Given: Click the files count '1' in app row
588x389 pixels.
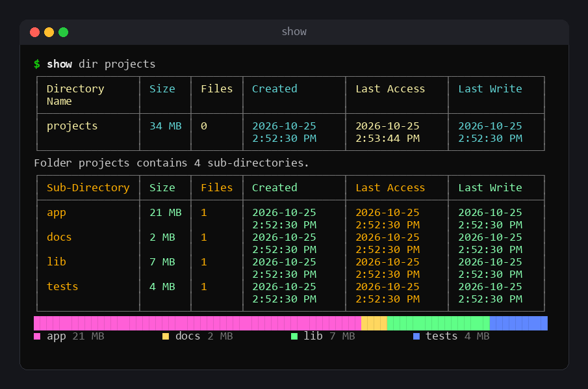Looking at the screenshot, I should click(x=203, y=213).
